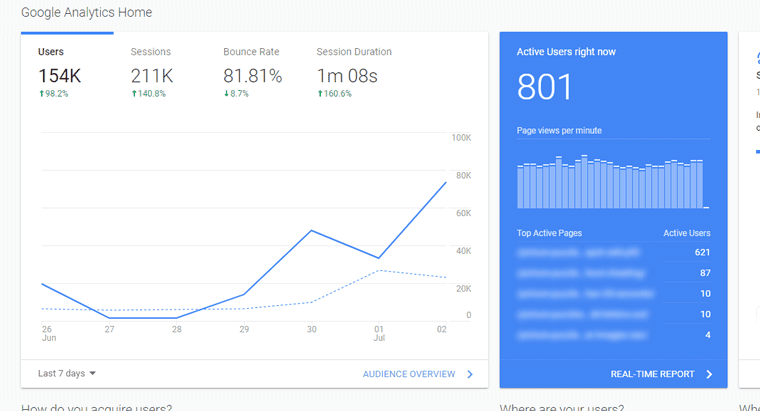Click the 30 Jun data point on chart line
This screenshot has height=411, width=760.
[x=311, y=231]
